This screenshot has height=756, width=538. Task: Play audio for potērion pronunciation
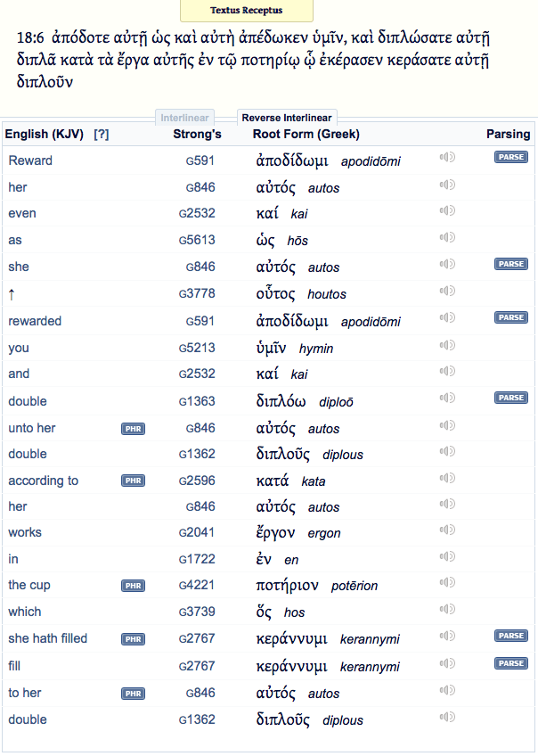[447, 584]
